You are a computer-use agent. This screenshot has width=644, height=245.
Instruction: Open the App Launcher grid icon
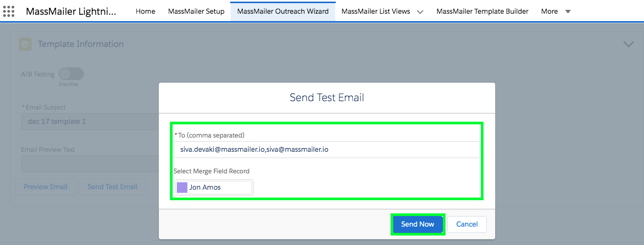pos(9,11)
